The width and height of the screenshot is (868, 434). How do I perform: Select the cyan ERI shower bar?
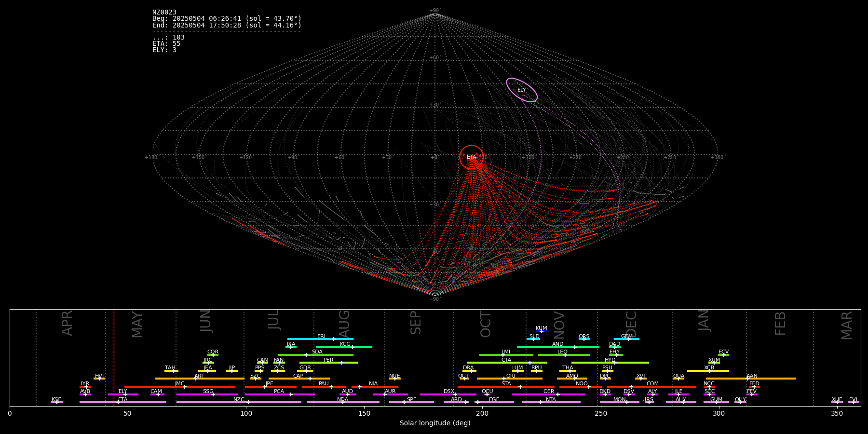click(x=320, y=339)
